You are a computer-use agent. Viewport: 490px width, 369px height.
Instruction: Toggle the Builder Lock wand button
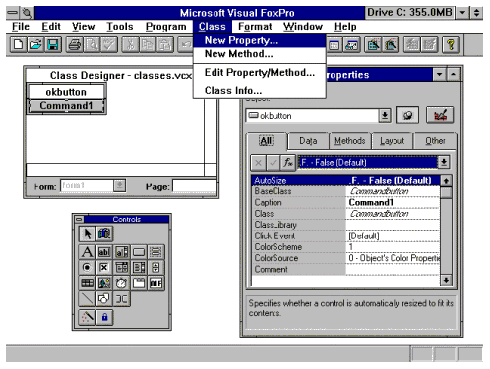click(x=87, y=317)
